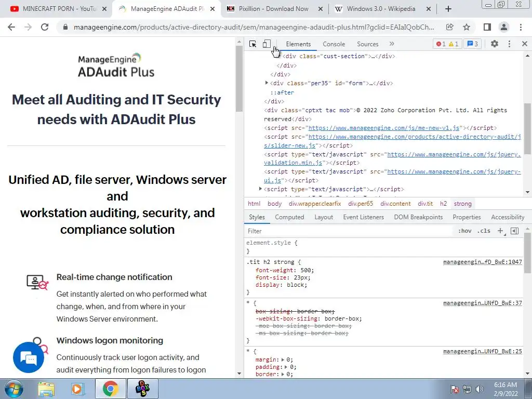
Task: Select the h2 breadcrumb item
Action: point(444,204)
